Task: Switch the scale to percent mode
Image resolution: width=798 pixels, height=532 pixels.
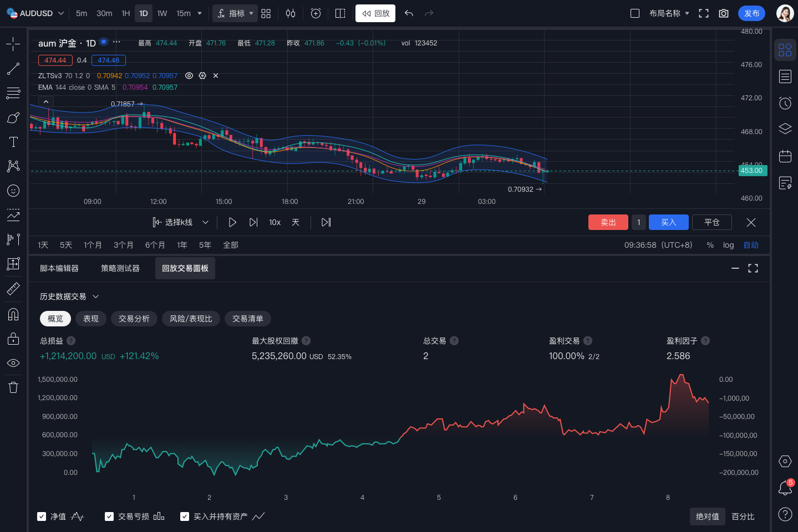Action: pyautogui.click(x=710, y=245)
